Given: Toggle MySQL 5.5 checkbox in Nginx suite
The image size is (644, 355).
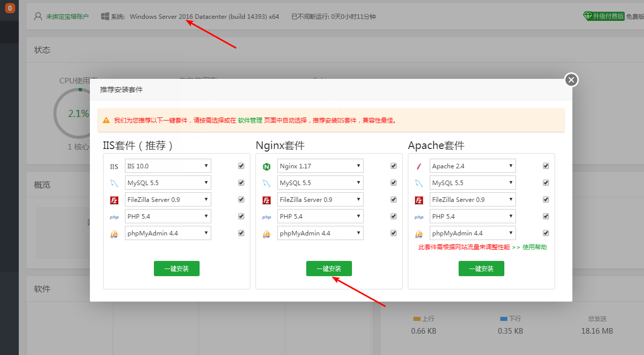Looking at the screenshot, I should point(394,183).
